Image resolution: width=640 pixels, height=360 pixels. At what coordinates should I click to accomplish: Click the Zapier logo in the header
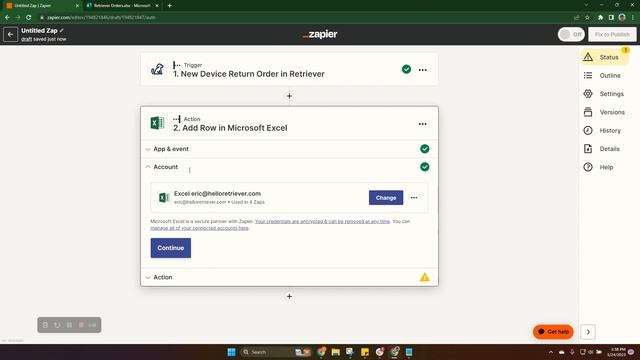[x=320, y=35]
